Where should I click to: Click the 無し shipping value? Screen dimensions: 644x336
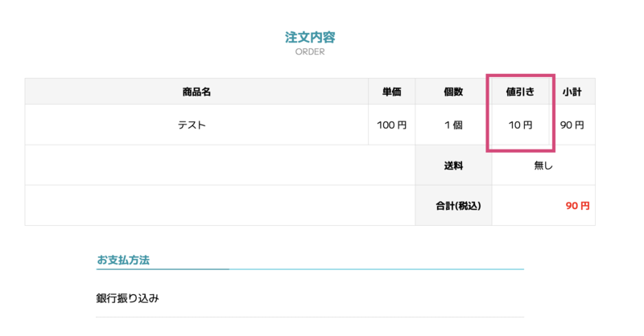pos(543,166)
